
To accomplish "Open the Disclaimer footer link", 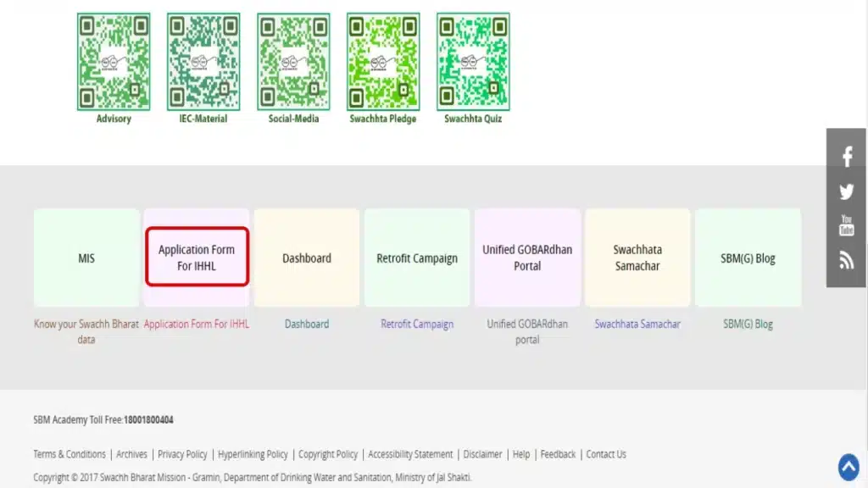I will [482, 454].
